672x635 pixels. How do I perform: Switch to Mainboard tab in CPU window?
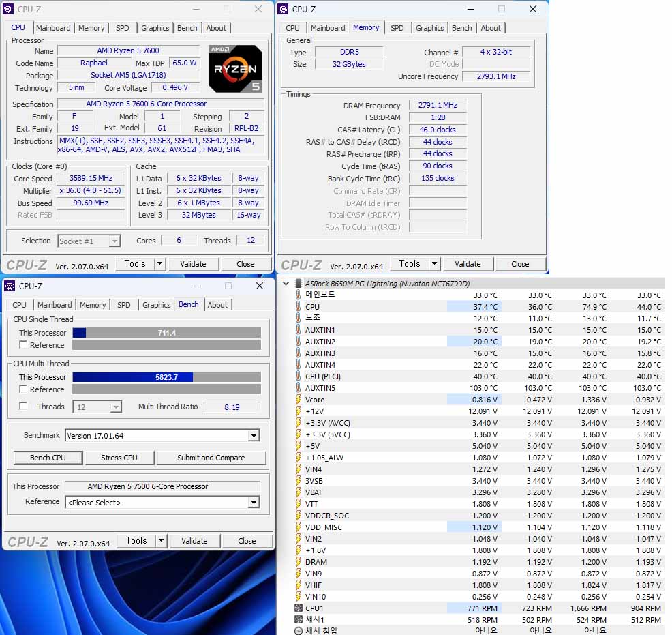(x=53, y=28)
